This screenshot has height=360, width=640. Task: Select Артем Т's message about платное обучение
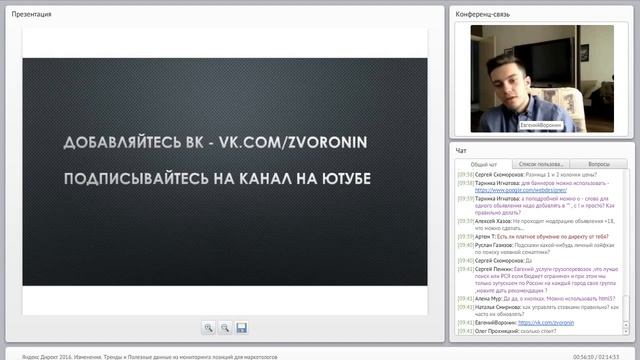pos(533,237)
